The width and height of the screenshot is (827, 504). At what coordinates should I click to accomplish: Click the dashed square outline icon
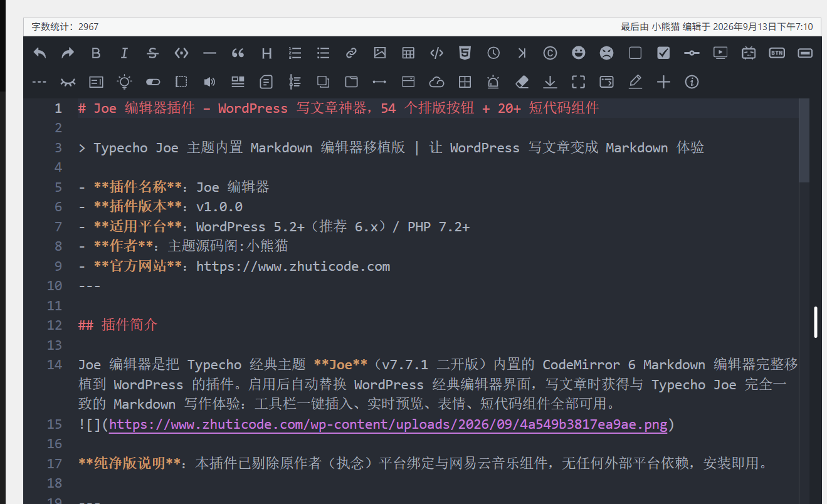(x=181, y=82)
